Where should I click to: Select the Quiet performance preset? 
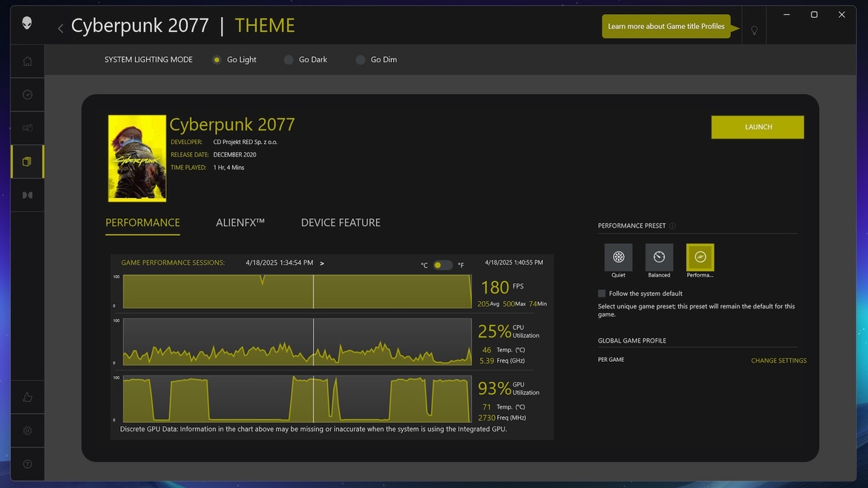pos(618,257)
